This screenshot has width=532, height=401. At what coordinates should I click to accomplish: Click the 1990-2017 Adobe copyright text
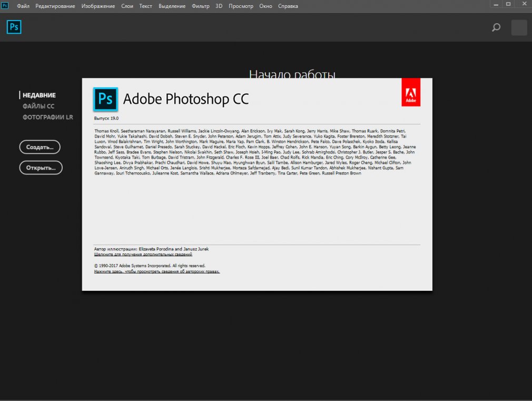tap(150, 266)
